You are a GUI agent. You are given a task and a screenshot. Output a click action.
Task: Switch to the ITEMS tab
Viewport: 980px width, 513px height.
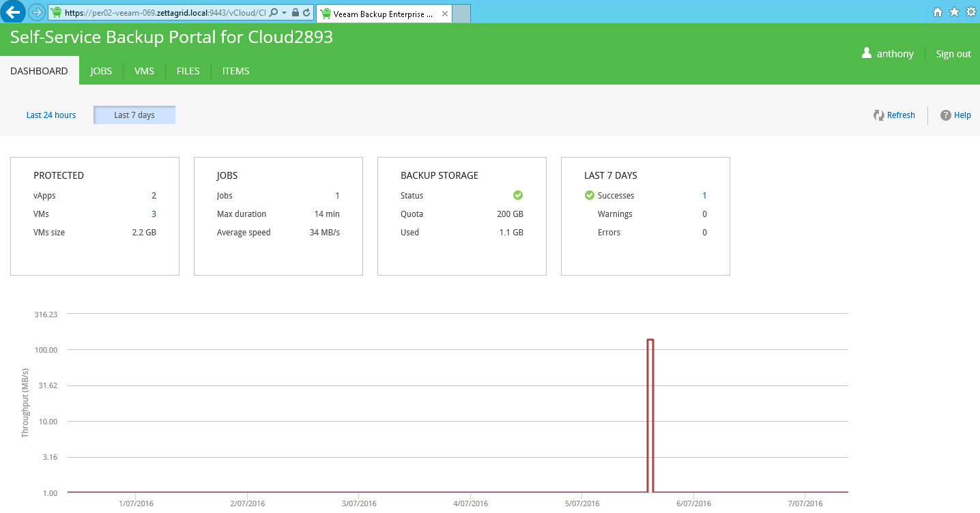(x=236, y=70)
